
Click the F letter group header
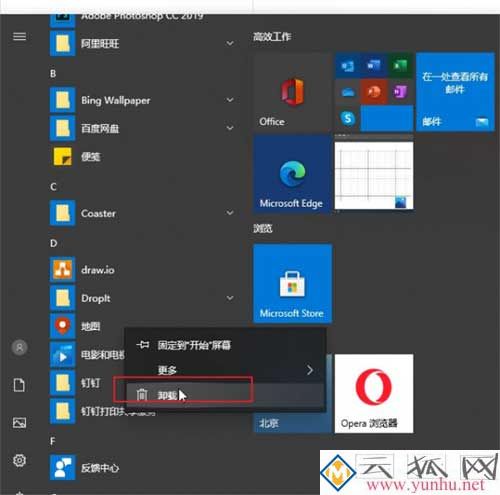click(x=52, y=441)
